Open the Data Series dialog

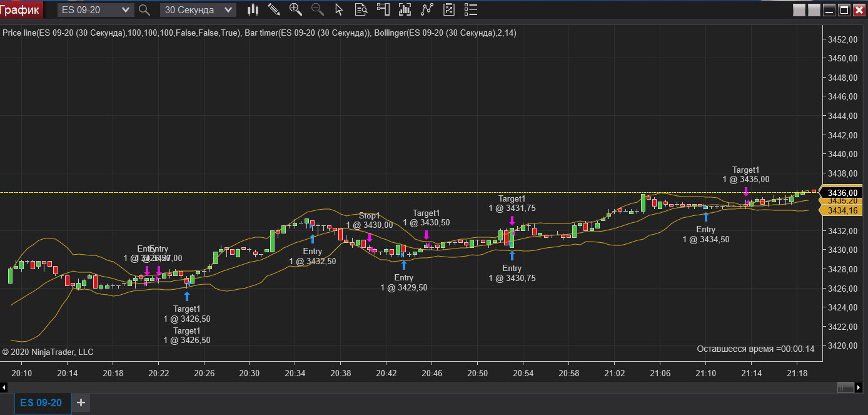pos(405,10)
